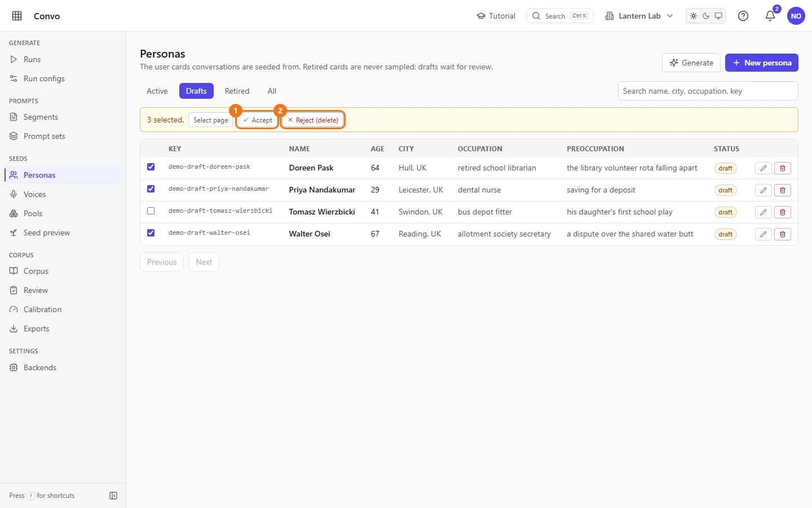Delete the Doreen Pask persona
Viewport: 812px width, 508px height.
(783, 168)
